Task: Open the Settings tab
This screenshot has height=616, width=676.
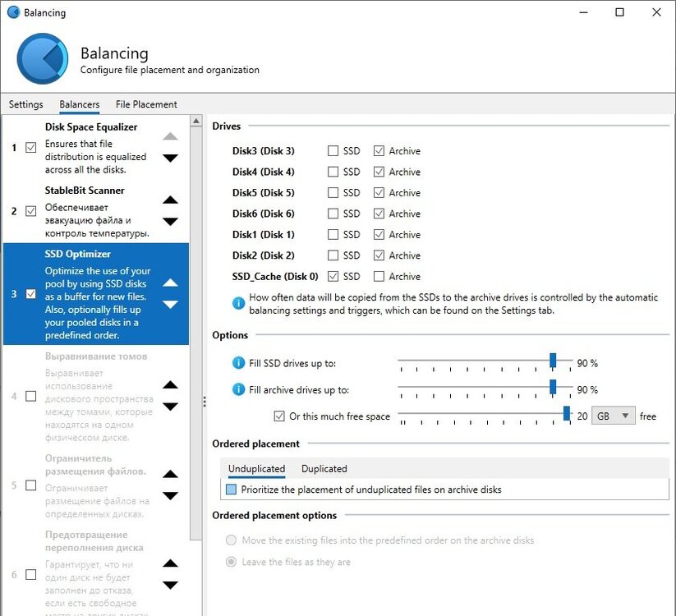Action: coord(25,104)
